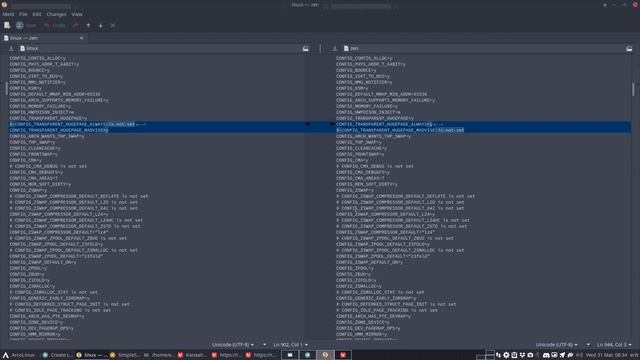The height and width of the screenshot is (360, 640).
Task: Open the Edit menu
Action: [37, 14]
